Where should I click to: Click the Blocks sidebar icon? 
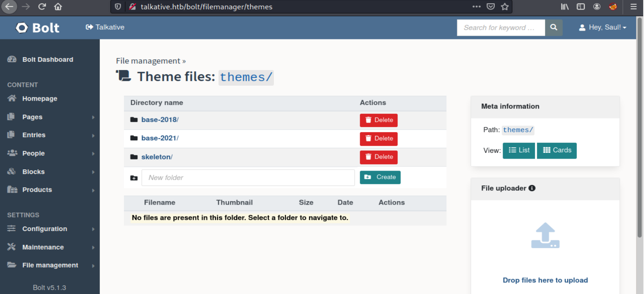click(11, 171)
